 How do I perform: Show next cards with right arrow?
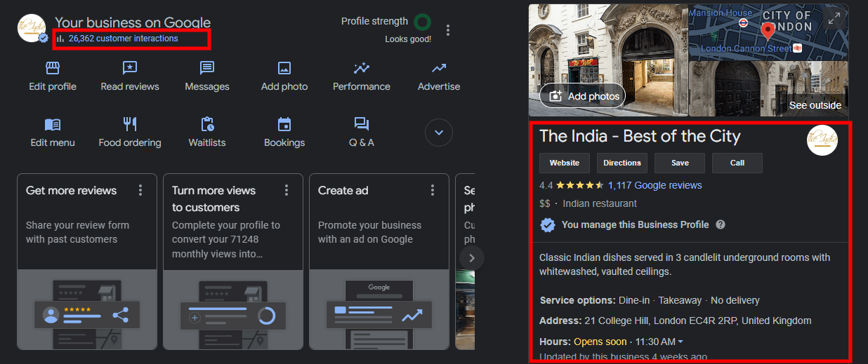point(472,258)
